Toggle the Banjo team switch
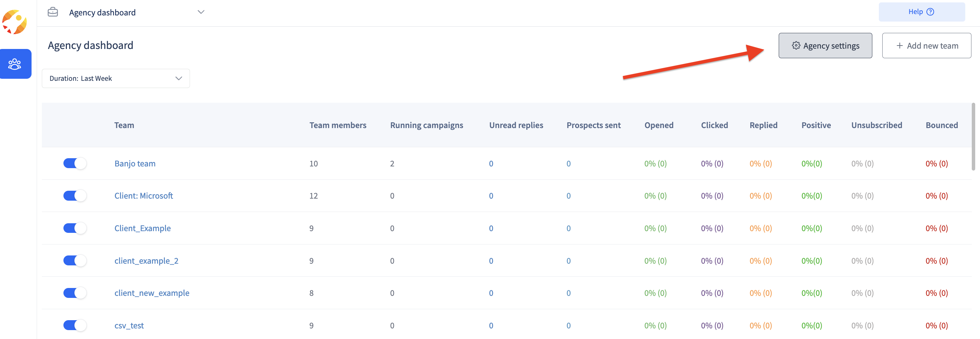 coord(75,163)
